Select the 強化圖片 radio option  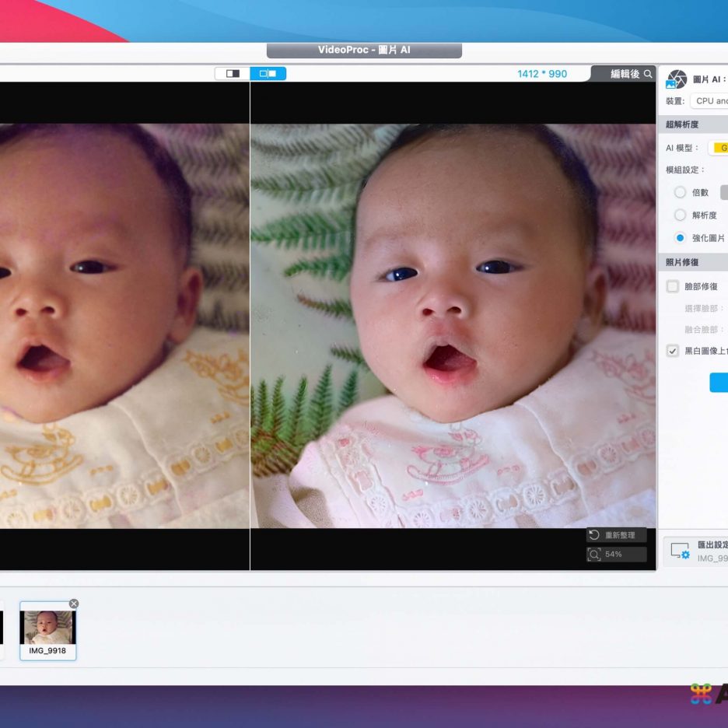click(x=680, y=238)
